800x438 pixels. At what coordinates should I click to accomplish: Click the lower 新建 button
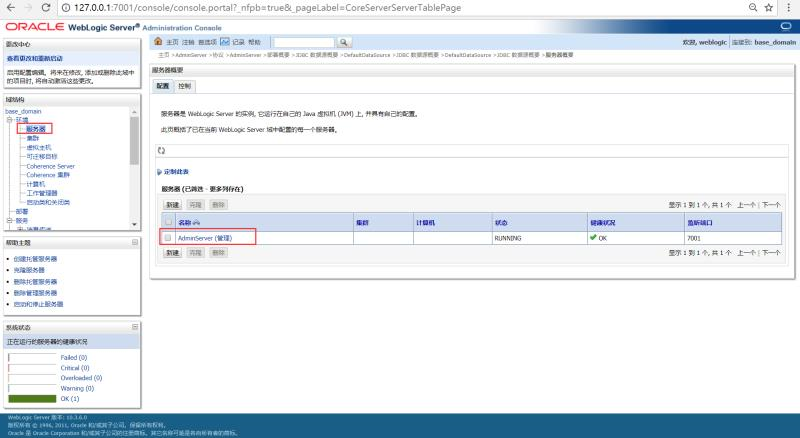[x=172, y=253]
